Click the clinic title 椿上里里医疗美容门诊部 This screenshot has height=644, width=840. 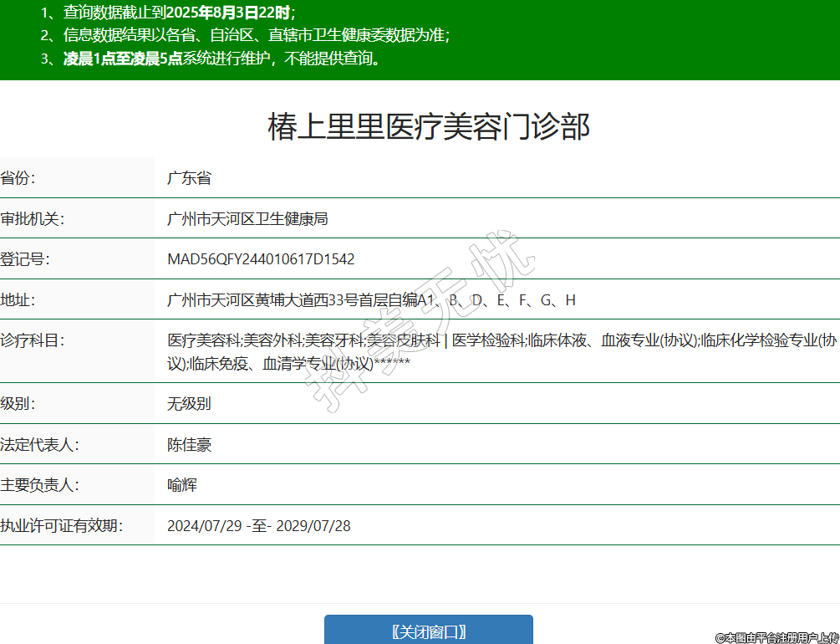coord(429,126)
